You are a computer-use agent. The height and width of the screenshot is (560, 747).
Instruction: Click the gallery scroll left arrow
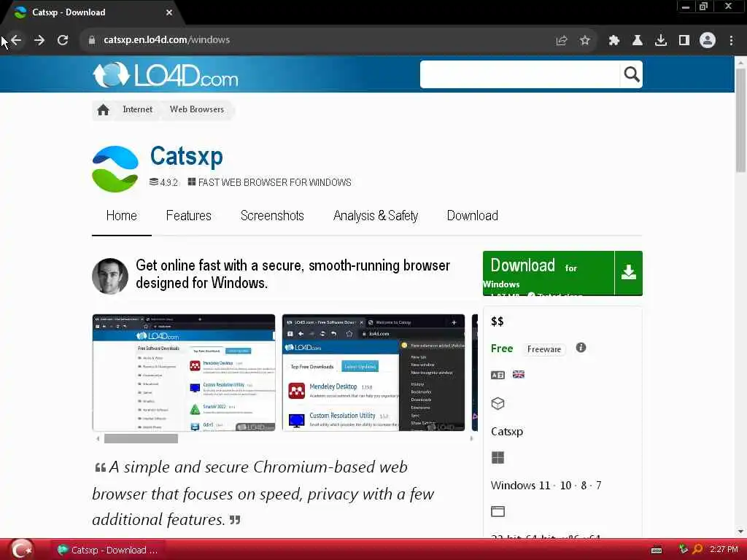point(98,438)
